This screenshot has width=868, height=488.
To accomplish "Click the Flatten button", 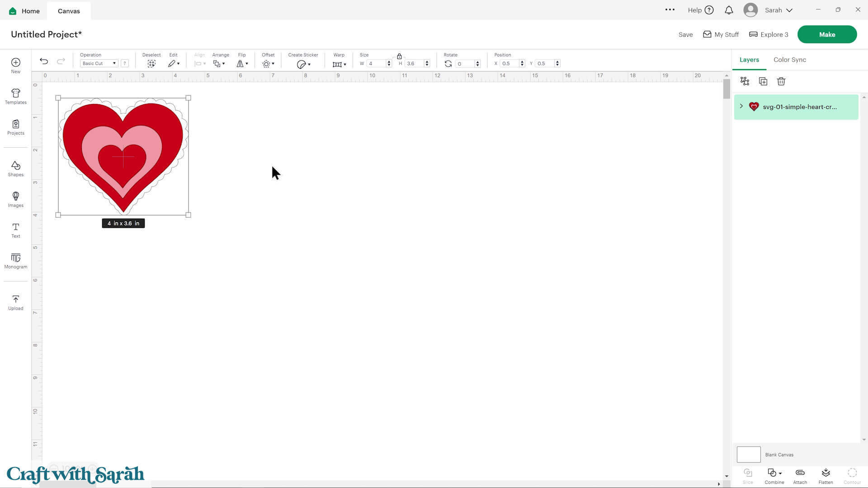I will click(826, 476).
